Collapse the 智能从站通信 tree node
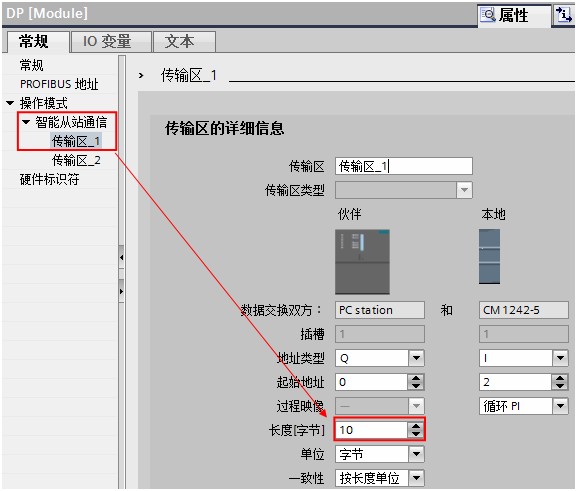Image resolution: width=576 pixels, height=491 pixels. click(x=26, y=122)
